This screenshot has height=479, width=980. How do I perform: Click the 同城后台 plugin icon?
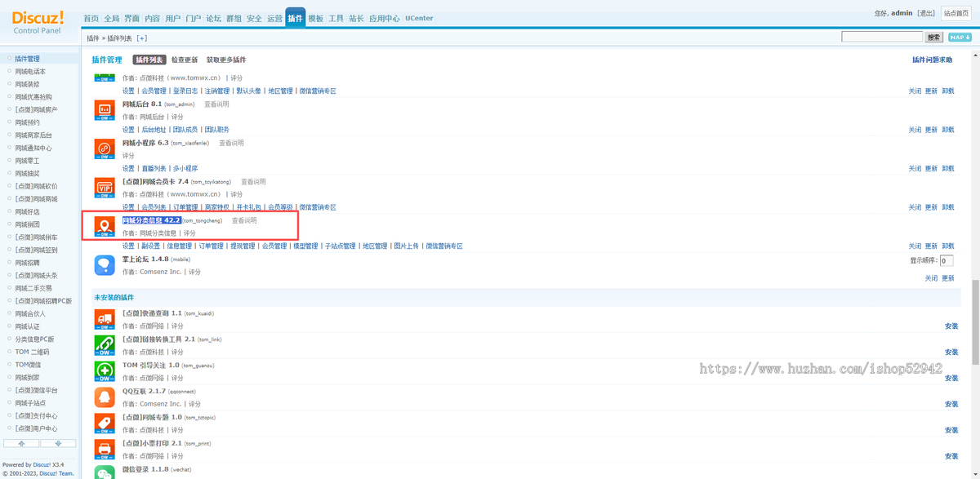click(x=105, y=110)
